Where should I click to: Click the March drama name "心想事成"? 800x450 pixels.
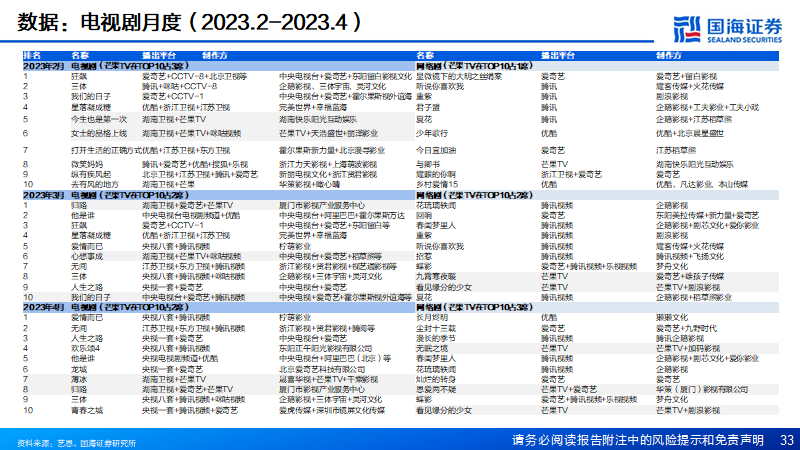(x=87, y=256)
